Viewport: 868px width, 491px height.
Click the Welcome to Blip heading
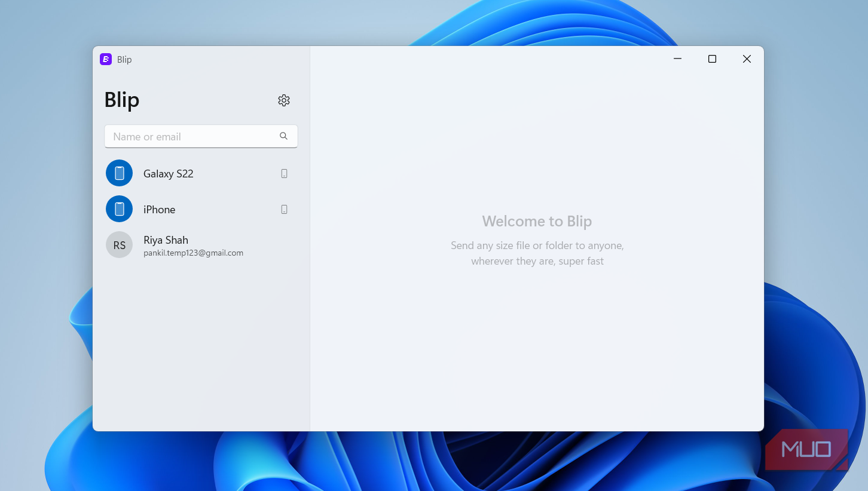(537, 222)
